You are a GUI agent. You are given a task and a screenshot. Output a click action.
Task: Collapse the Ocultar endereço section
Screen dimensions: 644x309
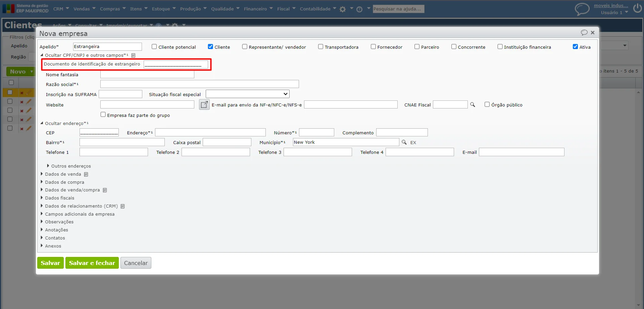42,123
